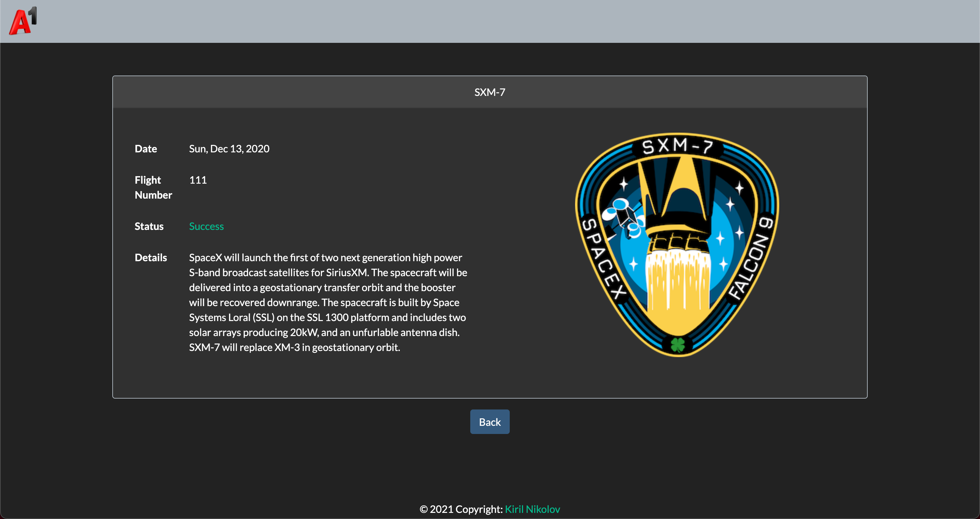The image size is (980, 519).
Task: Click the Date field label
Action: pos(146,149)
